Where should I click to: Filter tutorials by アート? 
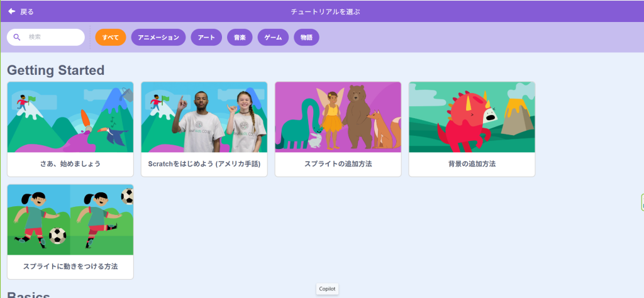pos(206,38)
